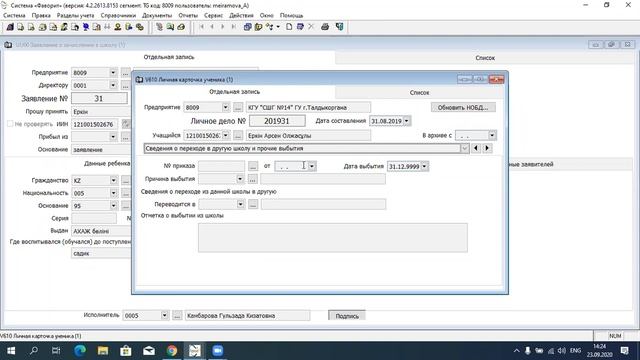Expand the Предприятие dropdown in the student card dialog

pyautogui.click(x=226, y=107)
